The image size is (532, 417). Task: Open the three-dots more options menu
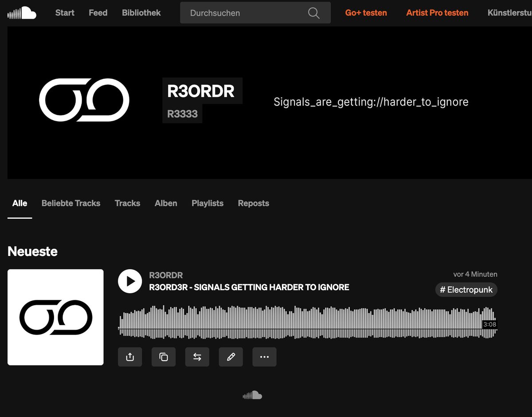264,357
